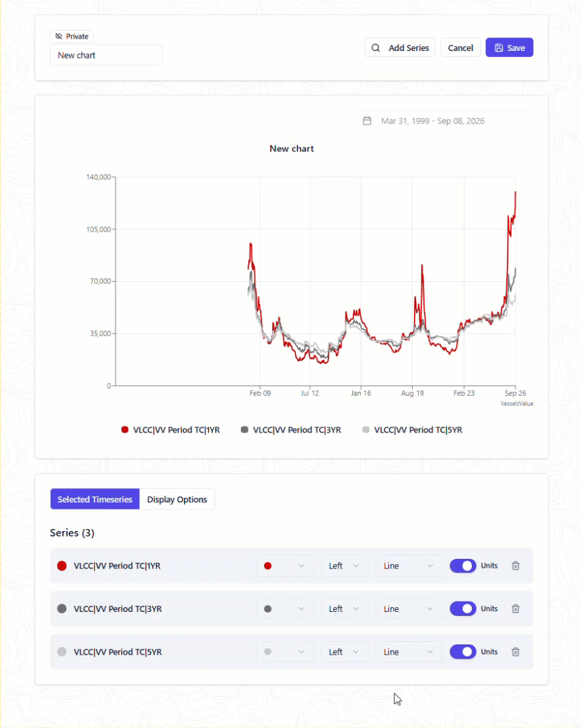Image resolution: width=581 pixels, height=728 pixels.
Task: Click the calendar icon beside the date range
Action: (367, 121)
